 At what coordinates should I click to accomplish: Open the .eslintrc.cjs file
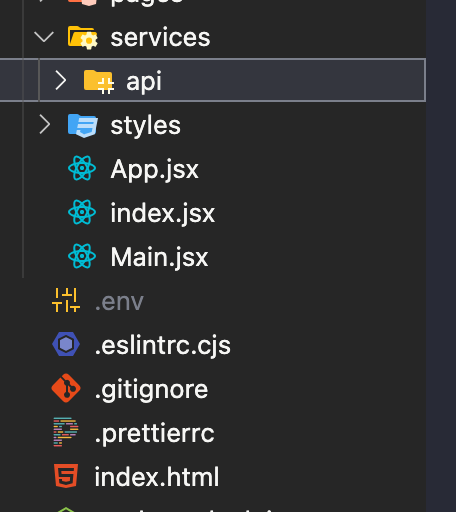click(162, 345)
